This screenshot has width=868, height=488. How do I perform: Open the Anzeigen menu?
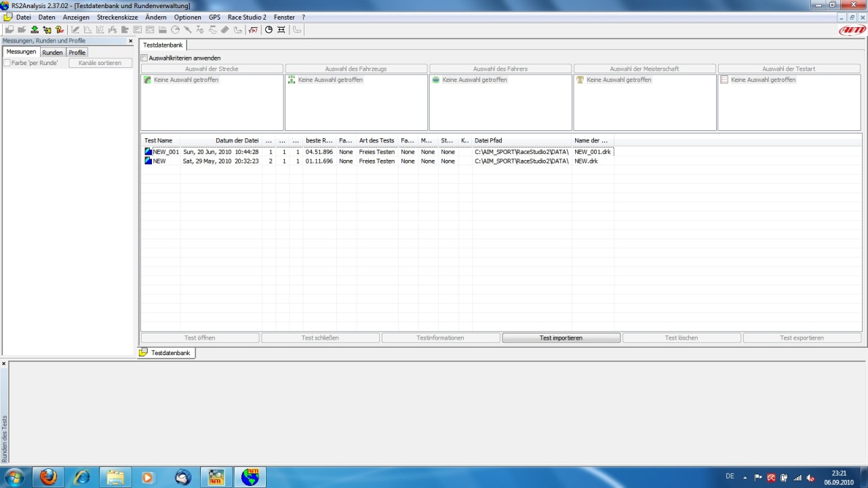[76, 17]
